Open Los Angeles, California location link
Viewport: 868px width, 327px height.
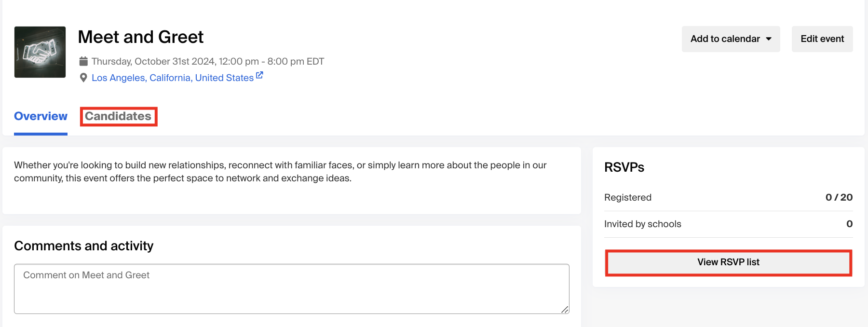pos(172,78)
